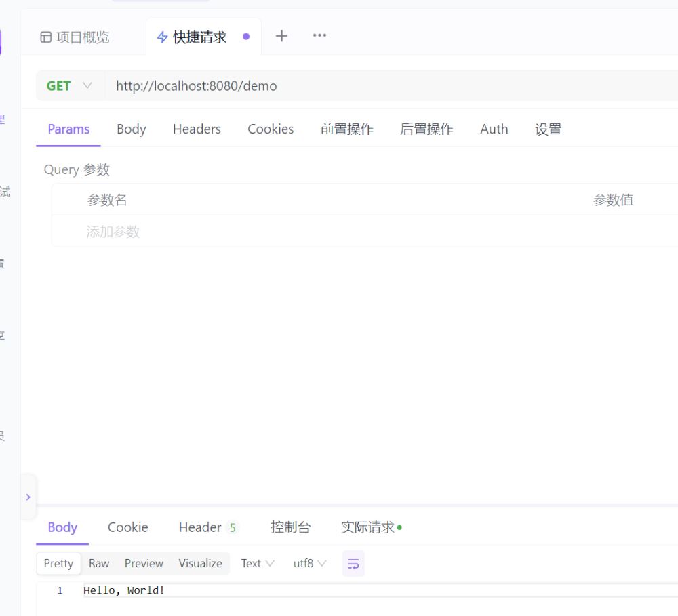The image size is (678, 616).
Task: Open the 实际请求 response tab
Action: pyautogui.click(x=371, y=527)
